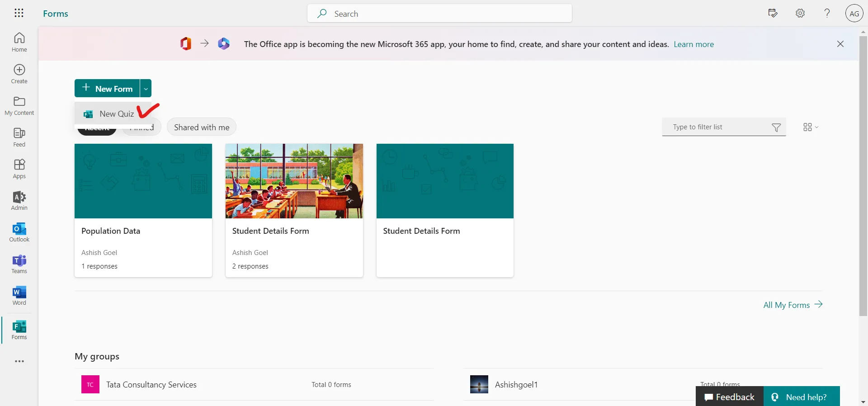Image resolution: width=868 pixels, height=406 pixels.
Task: Click the Feedback button
Action: pos(729,397)
